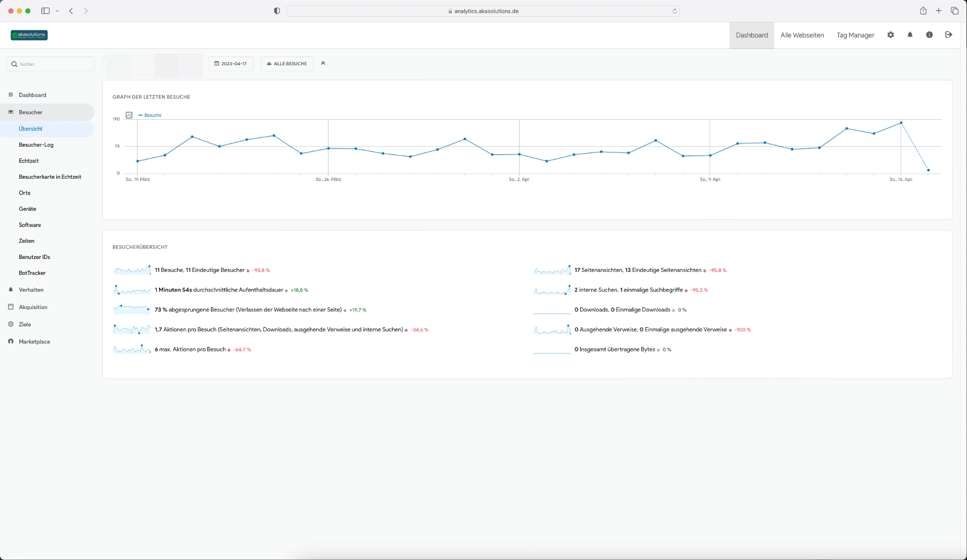This screenshot has width=967, height=560.
Task: Click the logout icon in header
Action: (x=948, y=35)
